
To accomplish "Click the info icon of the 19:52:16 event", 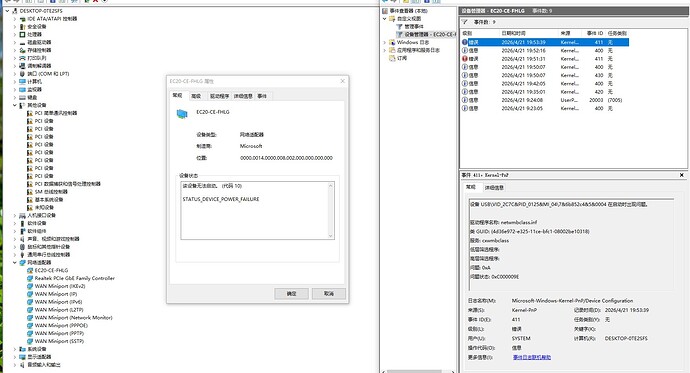I will (x=465, y=51).
